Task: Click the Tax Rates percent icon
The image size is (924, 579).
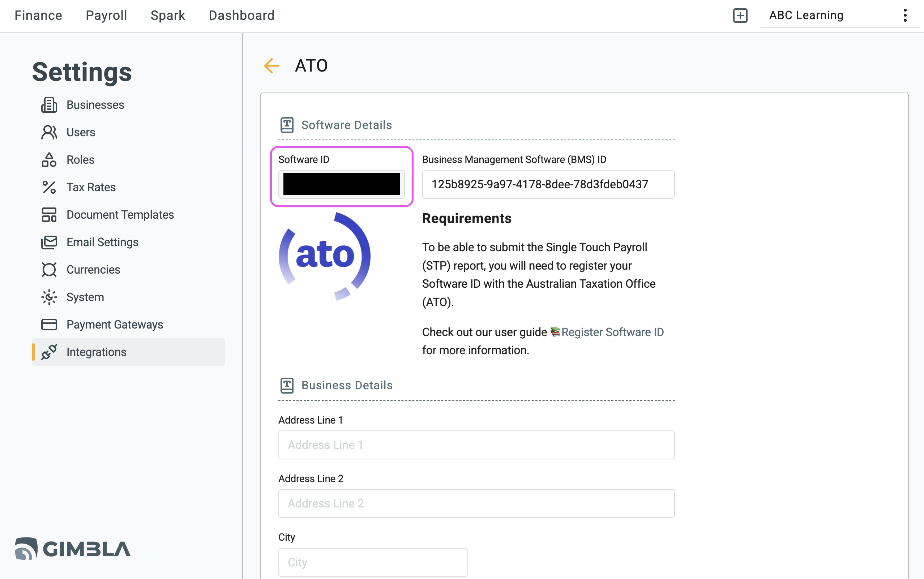Action: click(49, 187)
